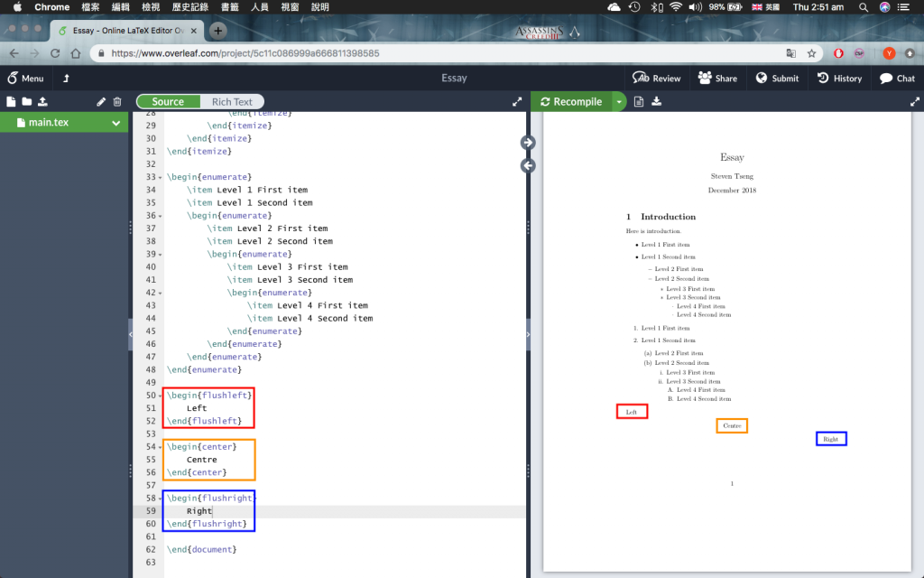Image resolution: width=924 pixels, height=578 pixels.
Task: Expand the editor to full width
Action: click(x=517, y=101)
